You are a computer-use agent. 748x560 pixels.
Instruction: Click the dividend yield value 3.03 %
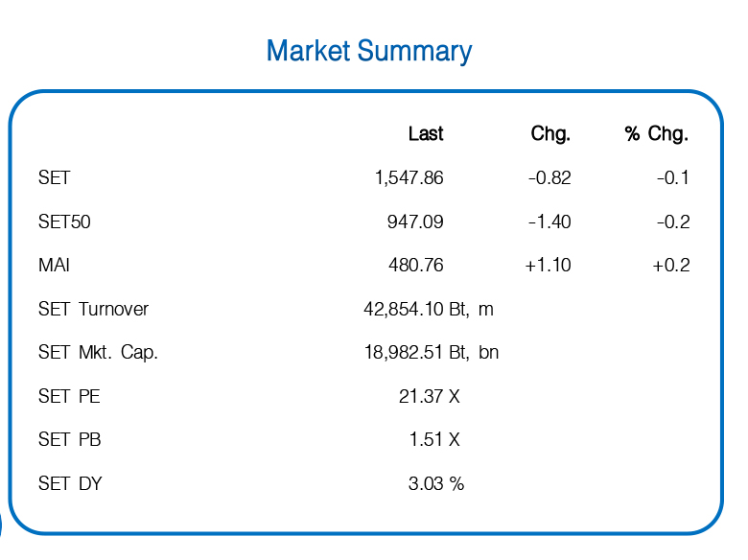[x=436, y=483]
